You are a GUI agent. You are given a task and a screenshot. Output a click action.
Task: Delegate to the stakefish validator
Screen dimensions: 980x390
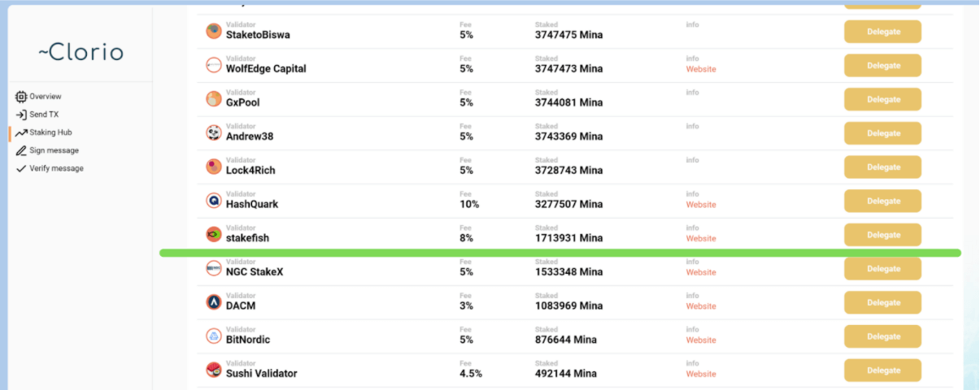tap(882, 235)
